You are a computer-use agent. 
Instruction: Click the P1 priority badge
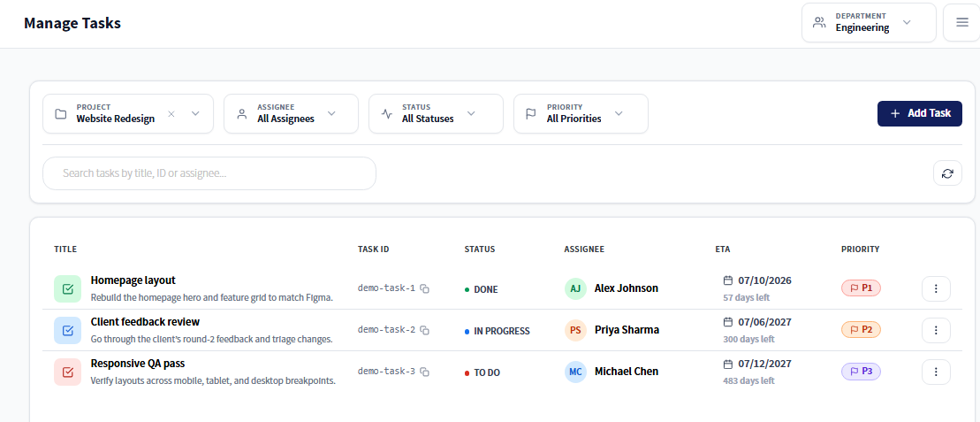(861, 288)
